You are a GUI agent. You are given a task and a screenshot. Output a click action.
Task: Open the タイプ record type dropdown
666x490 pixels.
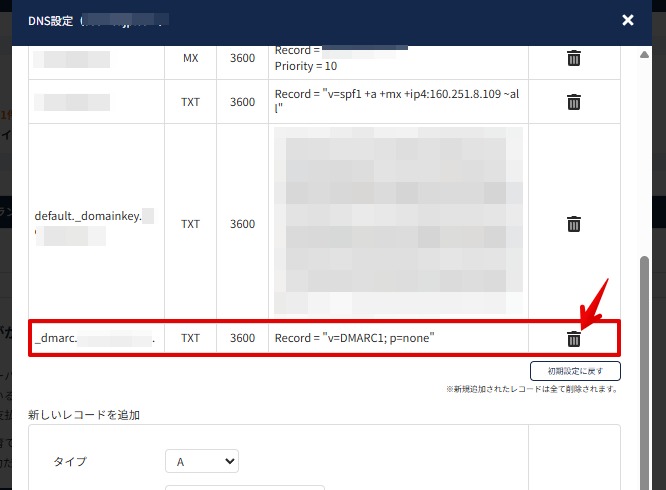[x=201, y=461]
